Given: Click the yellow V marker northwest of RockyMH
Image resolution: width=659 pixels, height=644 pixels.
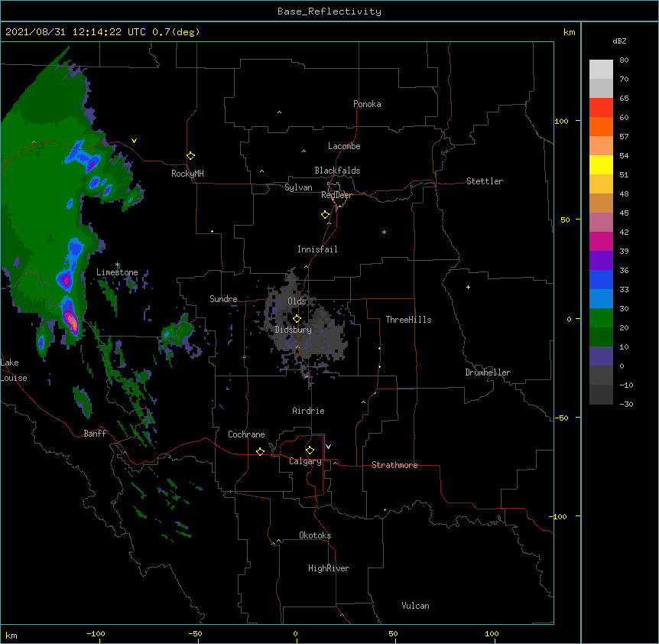Looking at the screenshot, I should pos(134,141).
